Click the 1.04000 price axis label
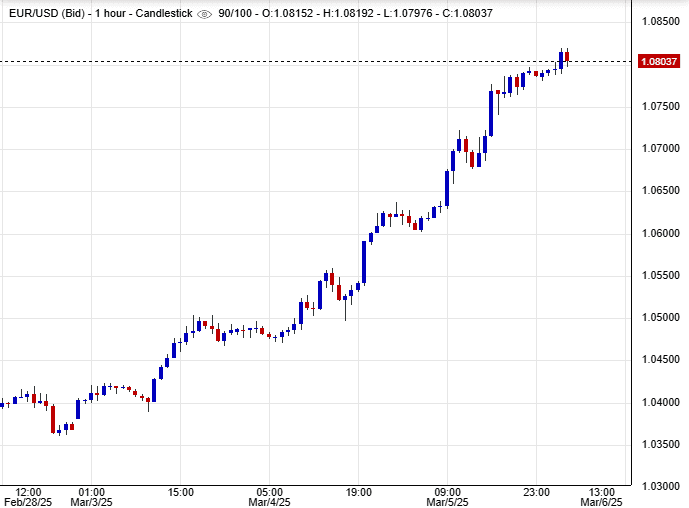 660,402
